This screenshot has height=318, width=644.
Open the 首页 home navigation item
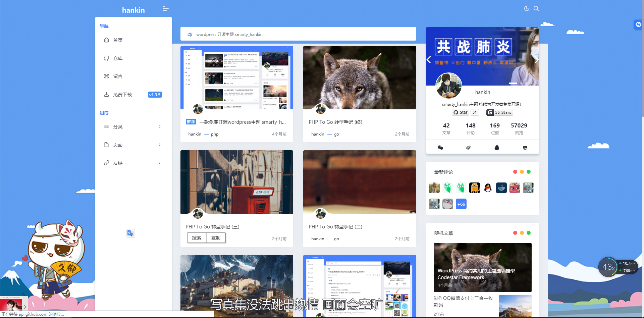118,40
